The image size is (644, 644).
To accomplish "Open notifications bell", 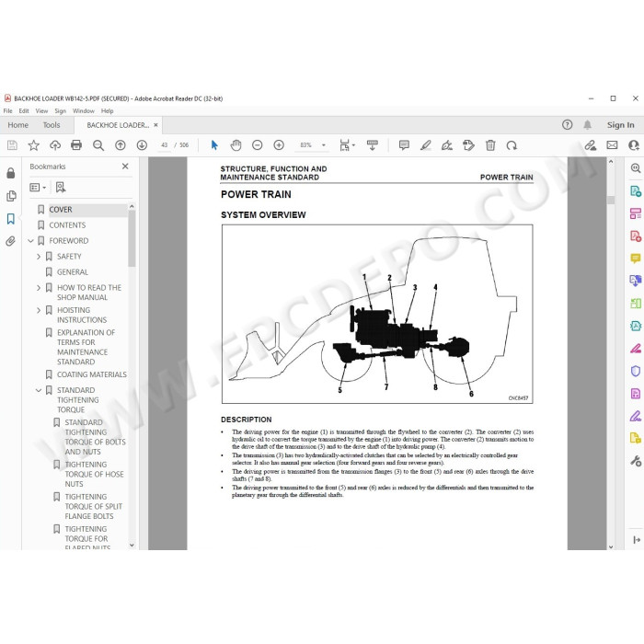I will pyautogui.click(x=588, y=125).
